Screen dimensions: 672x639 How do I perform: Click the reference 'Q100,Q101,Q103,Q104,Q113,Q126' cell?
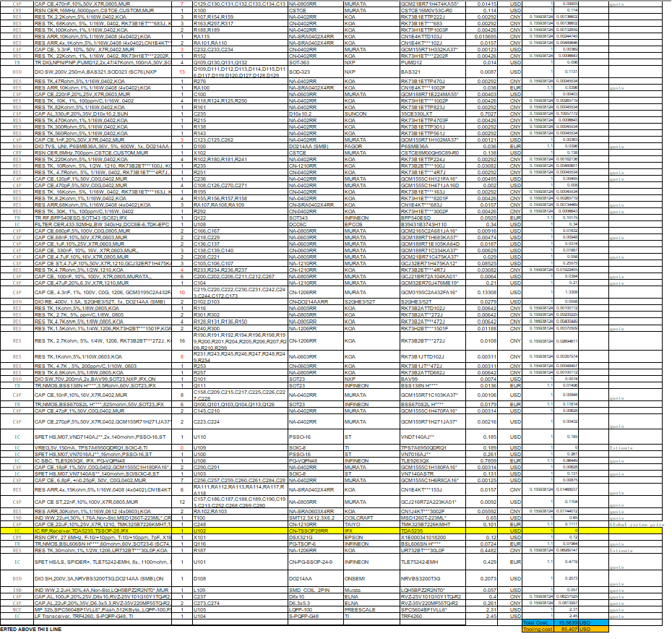pyautogui.click(x=240, y=404)
